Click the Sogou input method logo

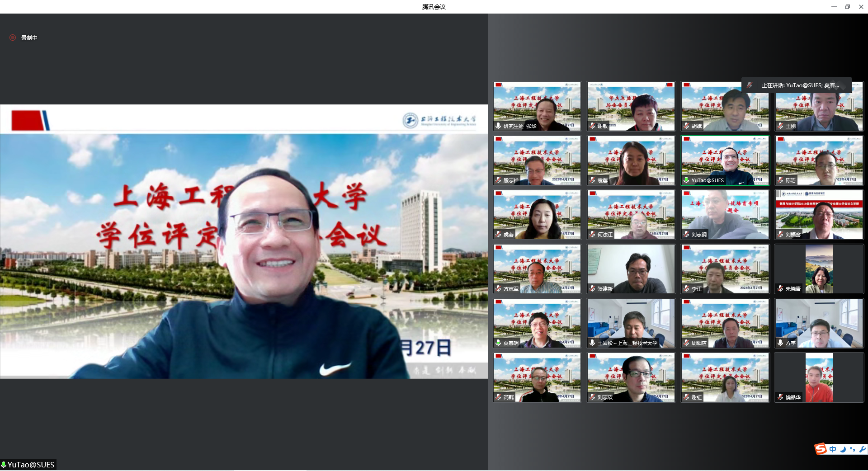[821, 449]
